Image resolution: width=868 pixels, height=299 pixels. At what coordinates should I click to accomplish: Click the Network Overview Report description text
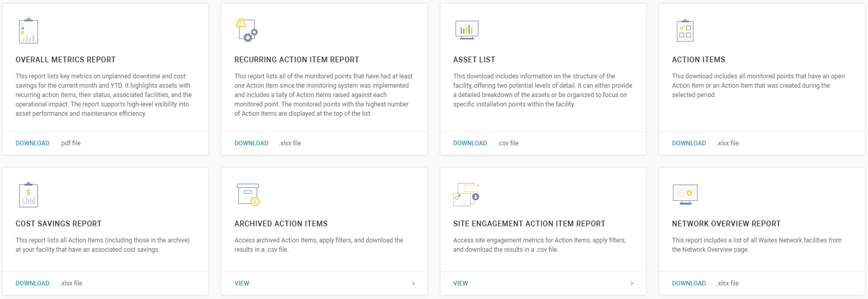pyautogui.click(x=757, y=245)
